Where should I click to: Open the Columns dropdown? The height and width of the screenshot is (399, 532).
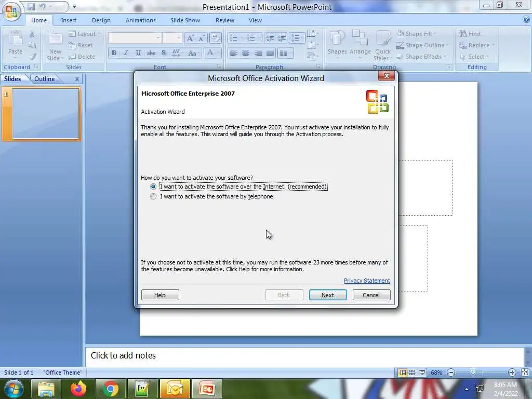point(285,53)
